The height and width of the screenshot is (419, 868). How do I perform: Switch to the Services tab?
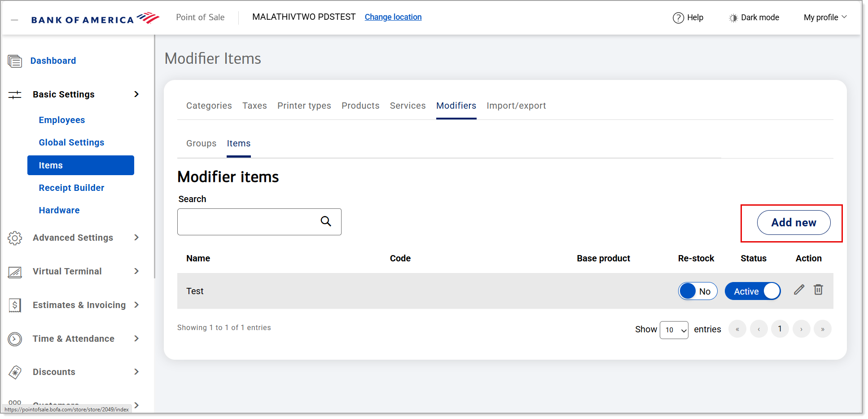point(408,106)
